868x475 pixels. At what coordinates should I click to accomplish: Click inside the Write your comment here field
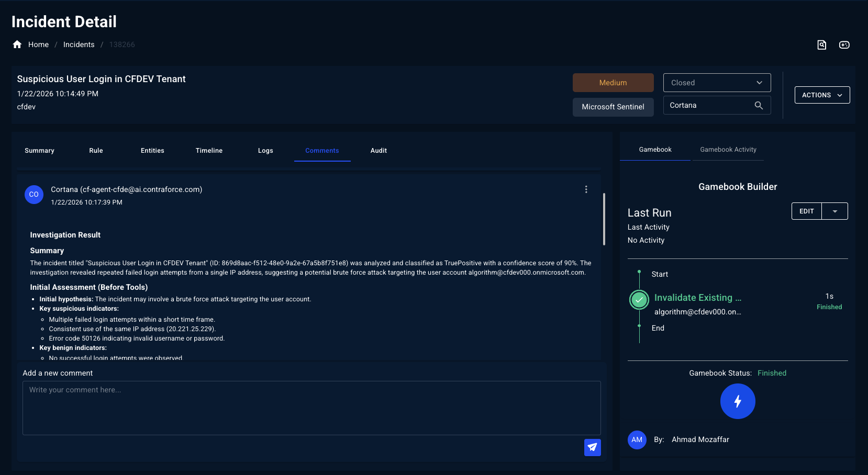click(x=311, y=408)
